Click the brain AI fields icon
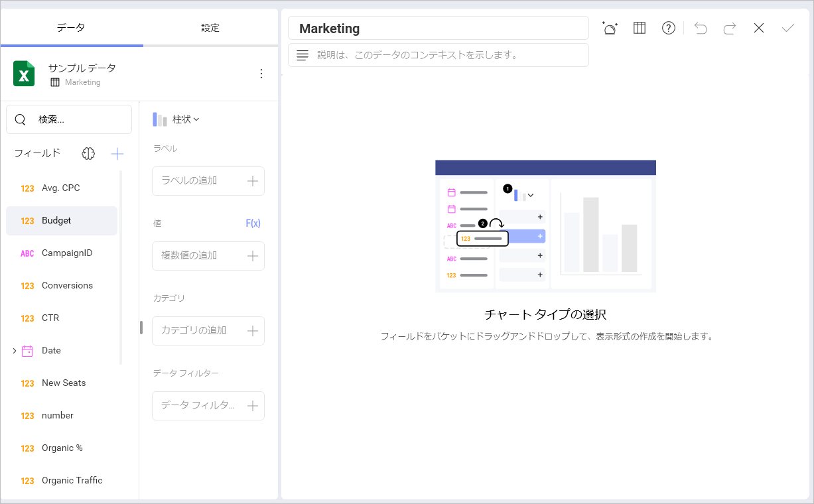 (88, 154)
